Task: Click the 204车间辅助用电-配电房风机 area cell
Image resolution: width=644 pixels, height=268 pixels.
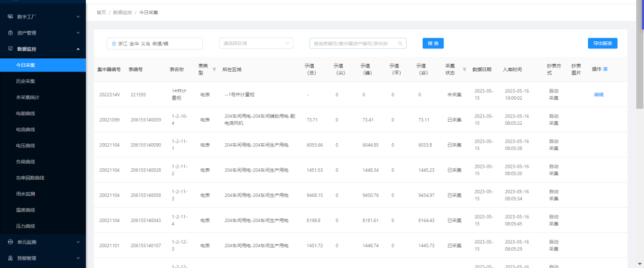Action: (x=259, y=119)
